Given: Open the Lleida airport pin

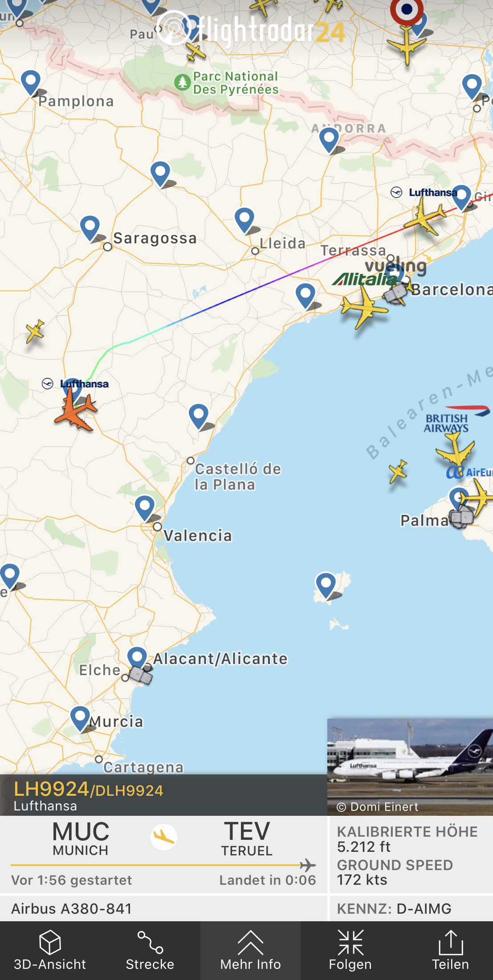Looking at the screenshot, I should (244, 220).
